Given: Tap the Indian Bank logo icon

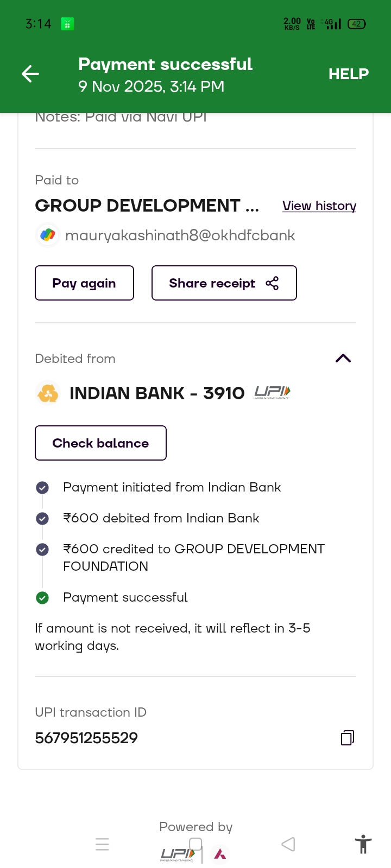Looking at the screenshot, I should [48, 393].
